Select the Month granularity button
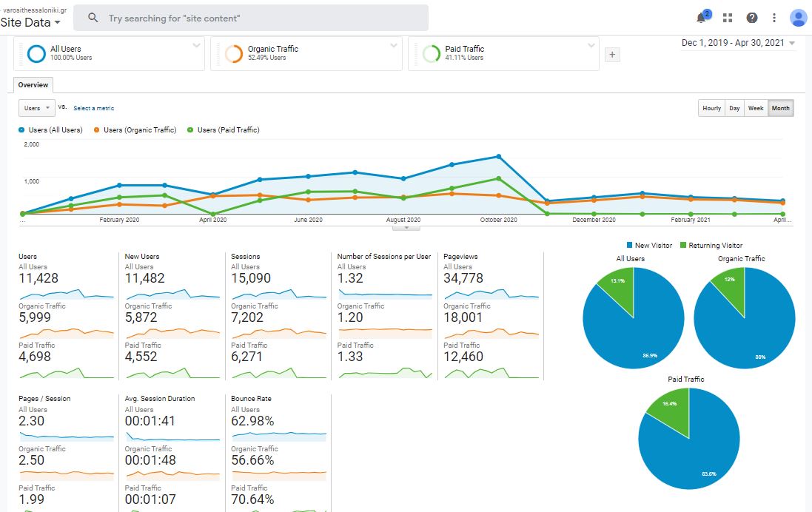The image size is (812, 512). (780, 108)
